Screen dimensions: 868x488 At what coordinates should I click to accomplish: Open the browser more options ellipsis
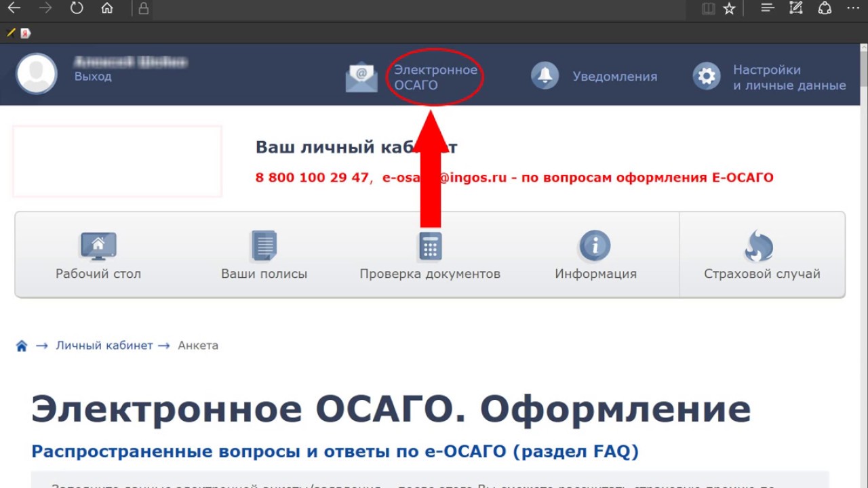854,8
